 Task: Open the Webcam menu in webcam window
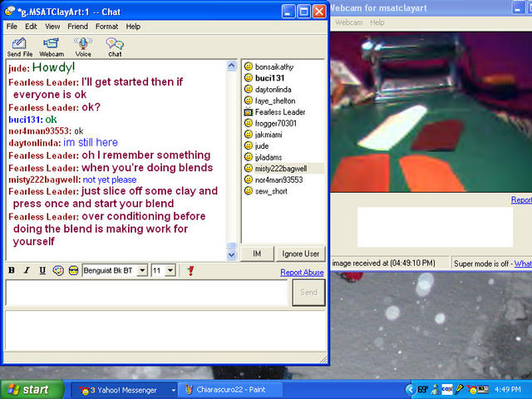pos(349,22)
